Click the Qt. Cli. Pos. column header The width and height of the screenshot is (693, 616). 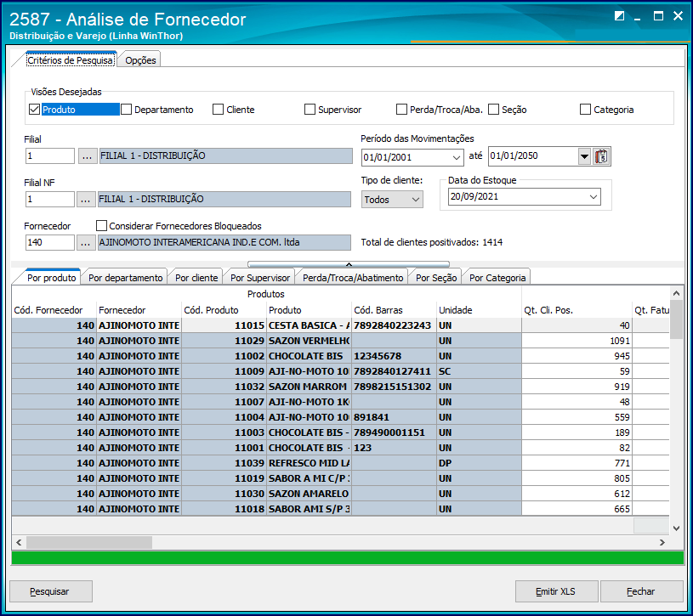[x=577, y=310]
